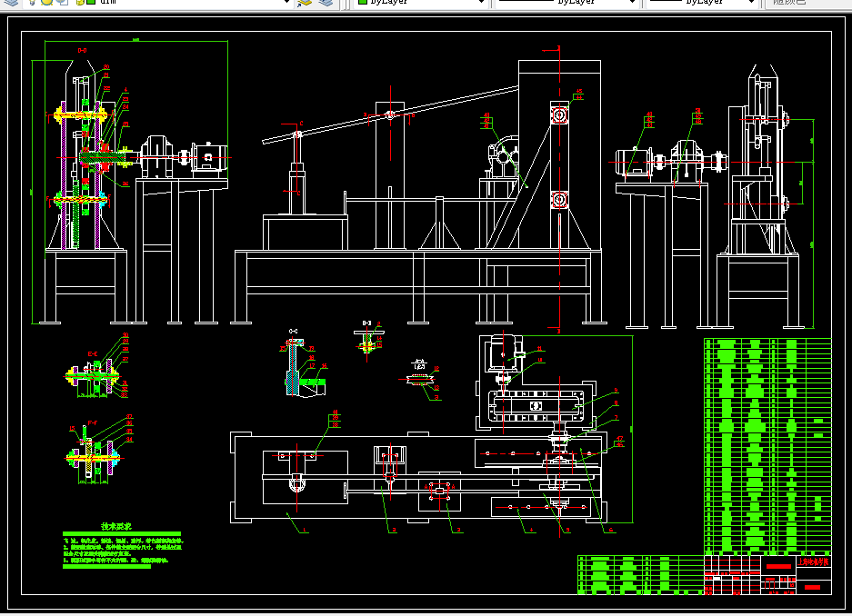The width and height of the screenshot is (852, 616).
Task: Select the 'F-F' section view label
Action: pyautogui.click(x=93, y=422)
